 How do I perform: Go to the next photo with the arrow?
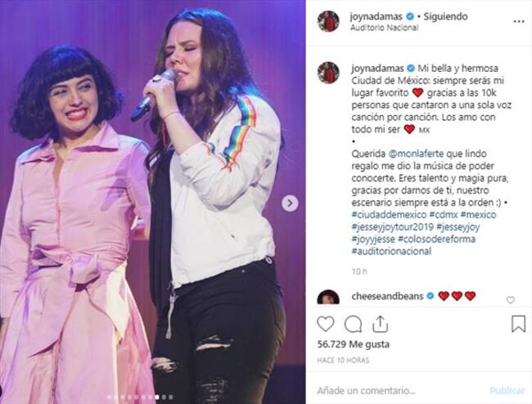pos(290,204)
